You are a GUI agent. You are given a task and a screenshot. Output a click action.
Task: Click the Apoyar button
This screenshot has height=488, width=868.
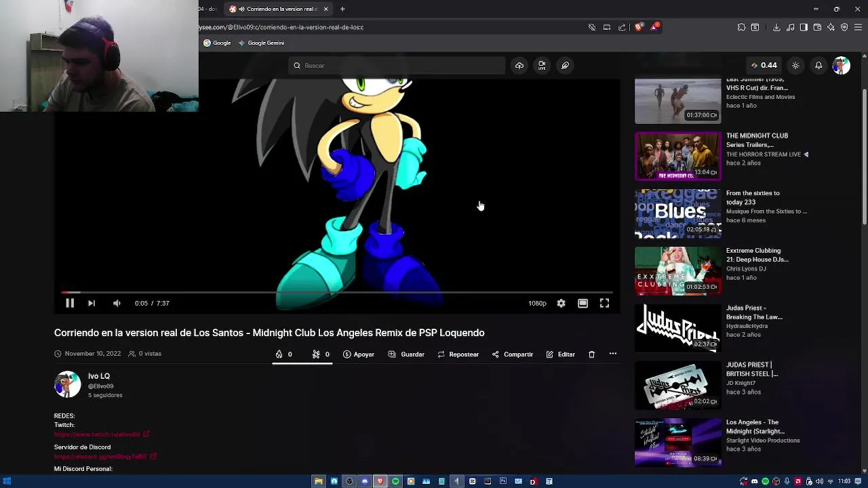359,354
